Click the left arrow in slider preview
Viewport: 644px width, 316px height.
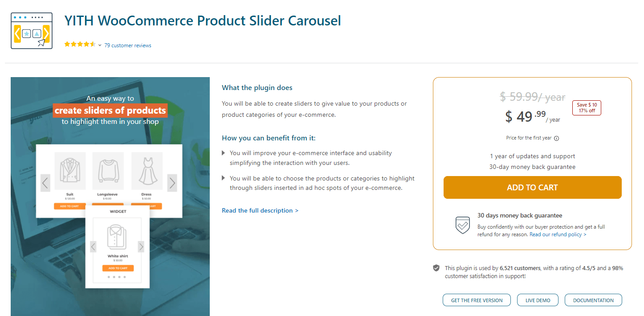coord(45,182)
